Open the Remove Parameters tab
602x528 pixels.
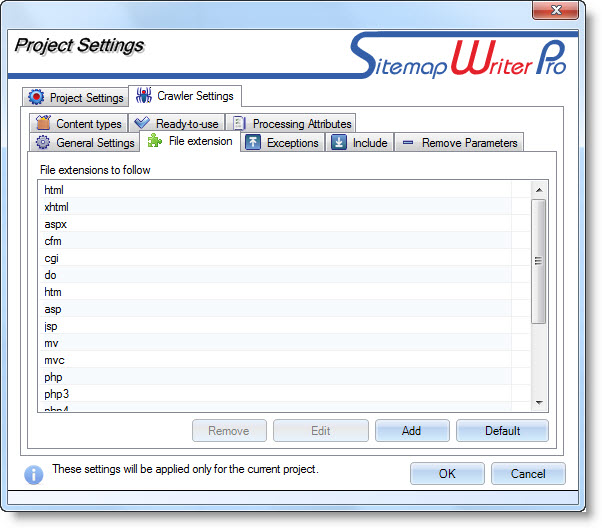coord(459,142)
